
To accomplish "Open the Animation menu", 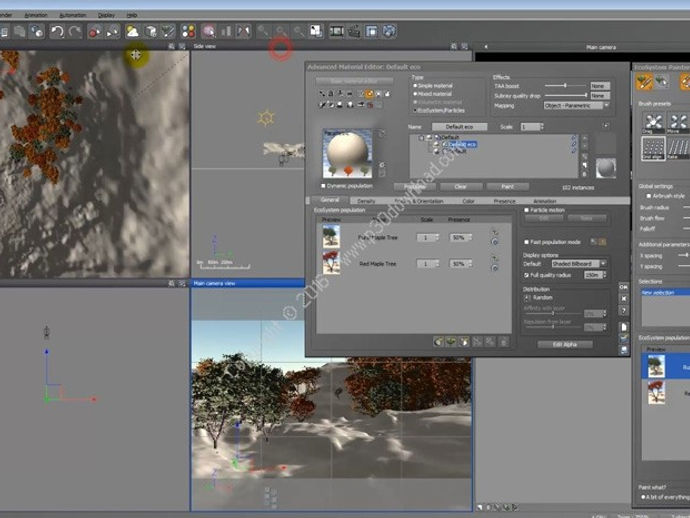I will [36, 15].
